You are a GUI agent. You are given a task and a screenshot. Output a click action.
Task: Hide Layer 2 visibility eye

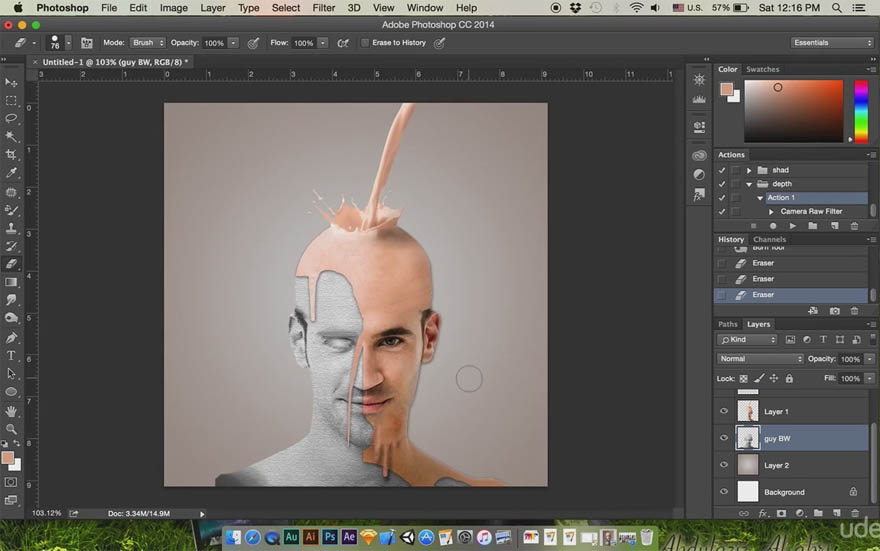(x=723, y=465)
